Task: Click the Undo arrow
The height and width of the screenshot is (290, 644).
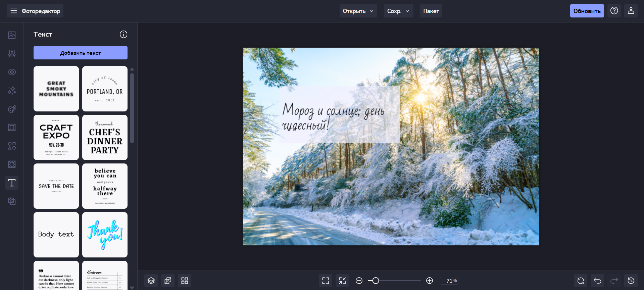Action: pos(597,281)
